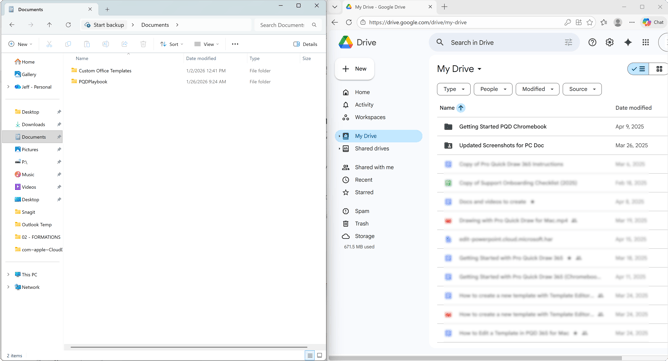Screen dimensions: 668x361
Task: Go back in the browser
Action: click(335, 22)
